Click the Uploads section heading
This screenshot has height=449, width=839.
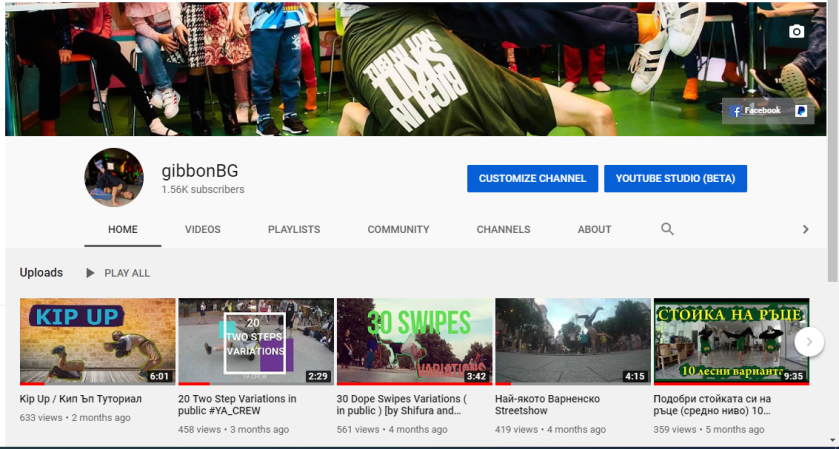coord(41,273)
